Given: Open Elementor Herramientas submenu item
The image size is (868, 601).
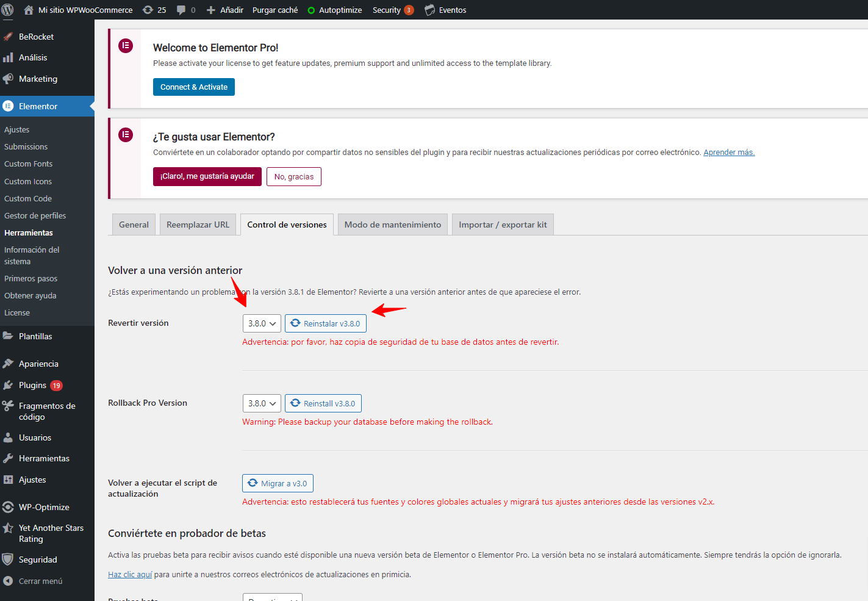Looking at the screenshot, I should [x=29, y=232].
